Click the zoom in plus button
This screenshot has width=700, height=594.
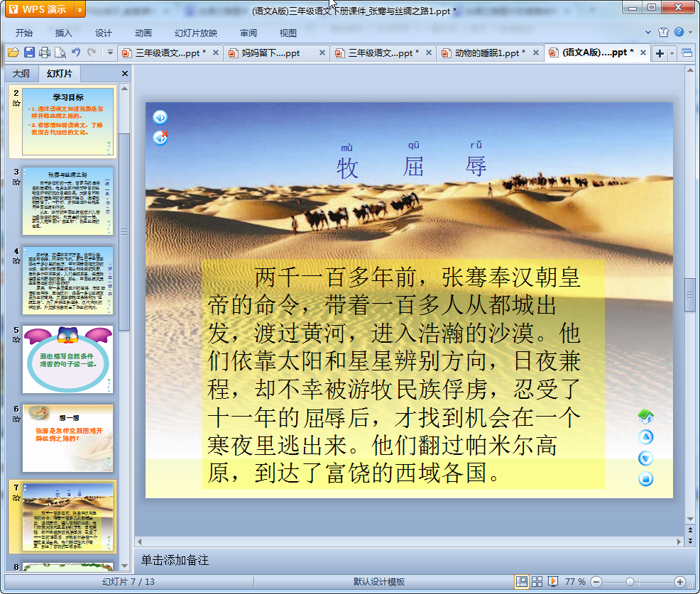tap(679, 582)
